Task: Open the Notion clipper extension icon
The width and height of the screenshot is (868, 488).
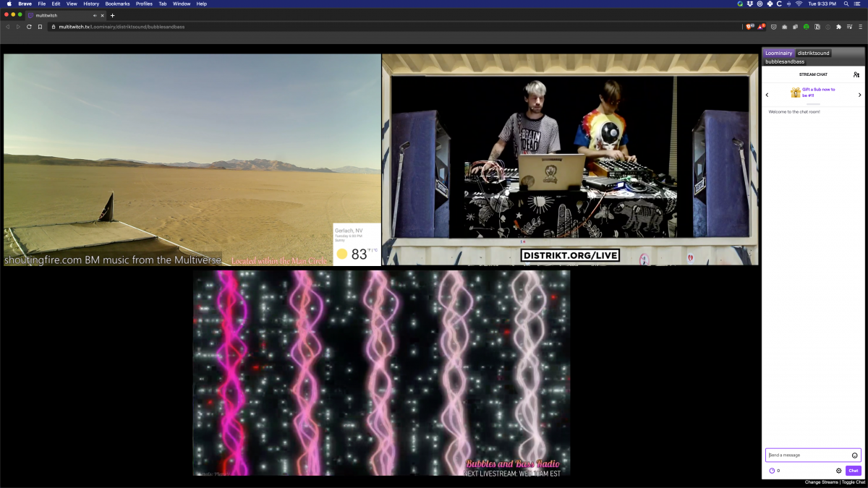Action: (x=817, y=27)
